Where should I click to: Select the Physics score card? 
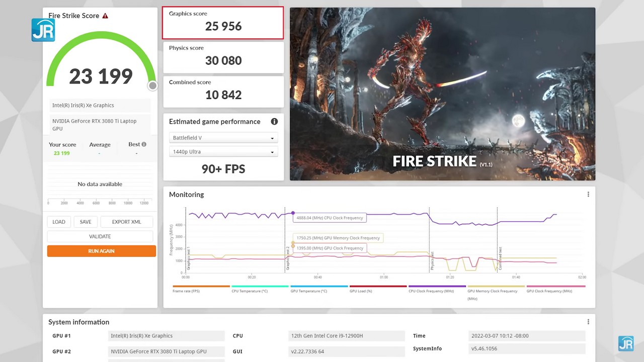point(223,57)
